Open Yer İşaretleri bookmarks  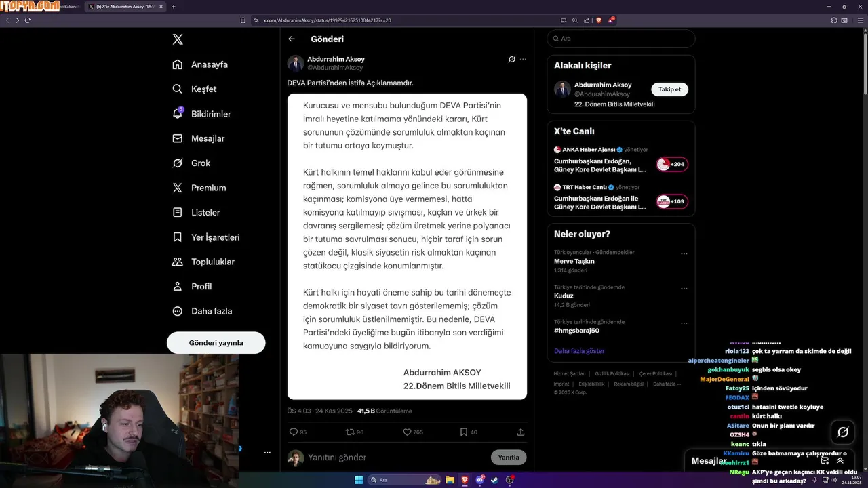point(206,237)
